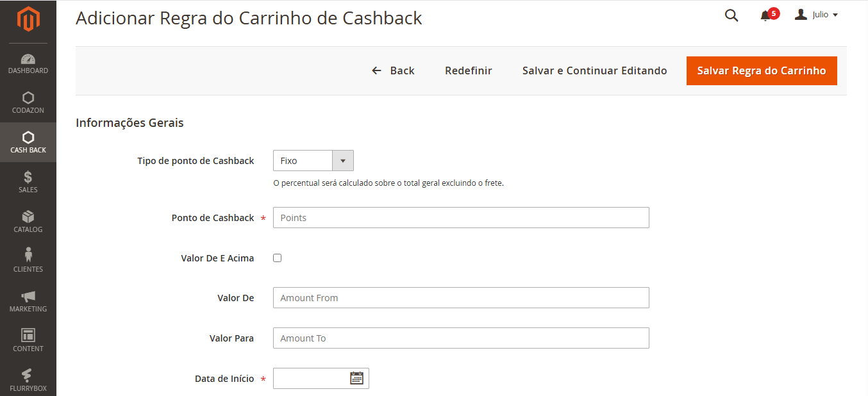
Task: Select the Sales sidebar icon
Action: (x=28, y=181)
